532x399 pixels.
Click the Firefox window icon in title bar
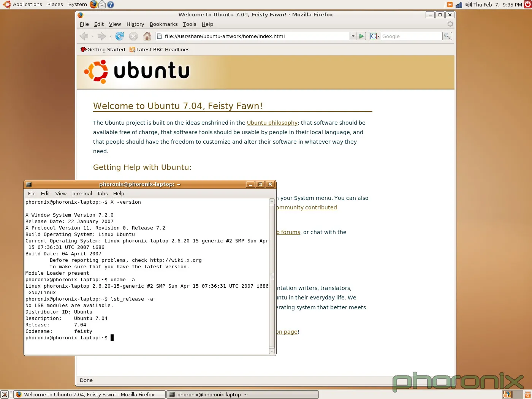tap(81, 15)
